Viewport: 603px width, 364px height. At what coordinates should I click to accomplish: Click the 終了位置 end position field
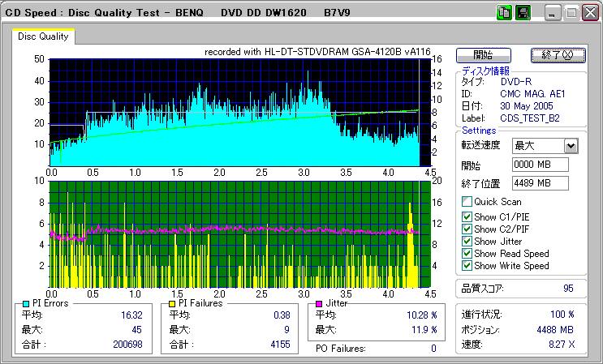540,183
